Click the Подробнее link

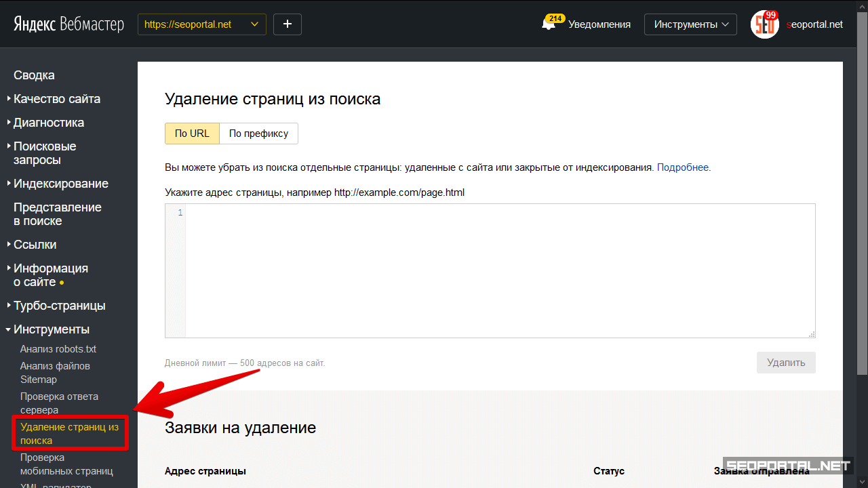click(682, 167)
